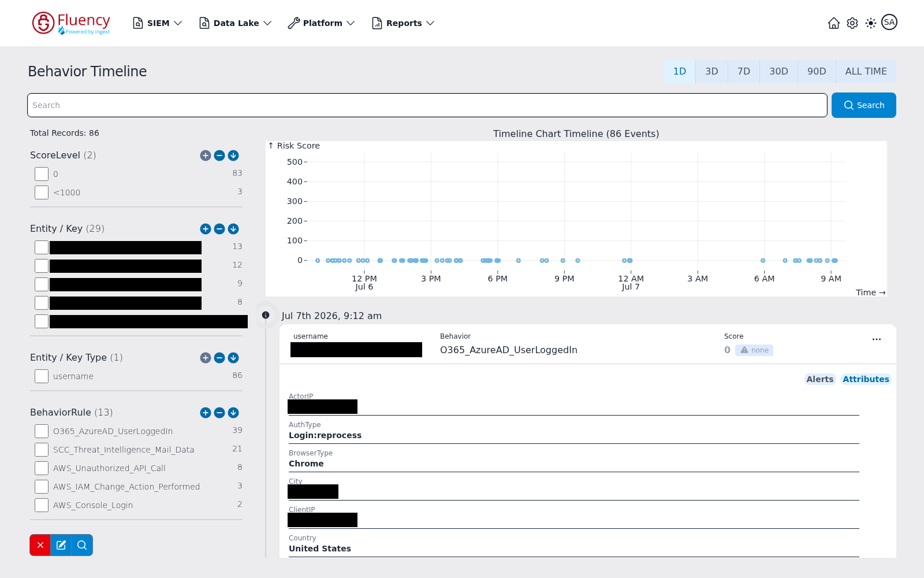This screenshot has height=578, width=924.
Task: Focus the Search input field
Action: pyautogui.click(x=427, y=105)
